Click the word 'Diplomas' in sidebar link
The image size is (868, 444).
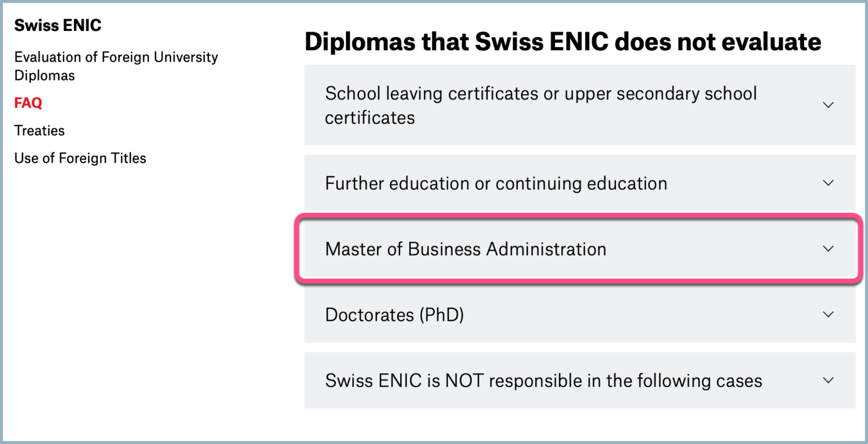(x=45, y=76)
